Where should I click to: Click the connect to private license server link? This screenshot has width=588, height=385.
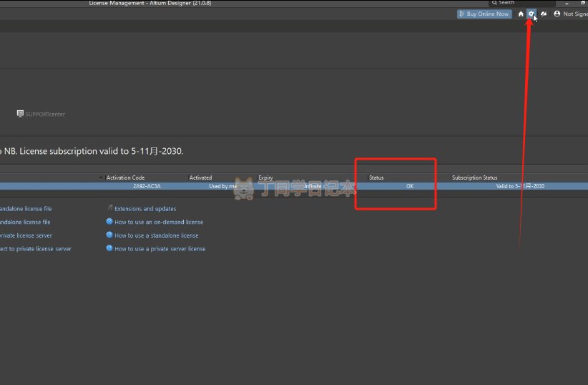(36, 249)
